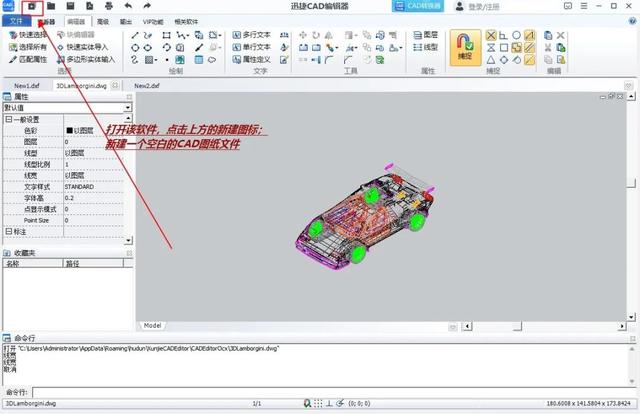Select the Model layout tab
Screen dimensions: 640x414
pyautogui.click(x=152, y=326)
